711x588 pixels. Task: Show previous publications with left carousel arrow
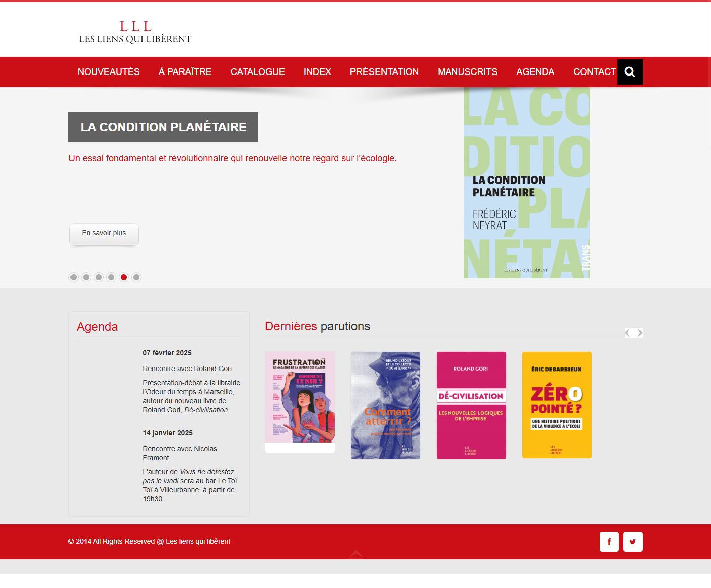pos(628,333)
